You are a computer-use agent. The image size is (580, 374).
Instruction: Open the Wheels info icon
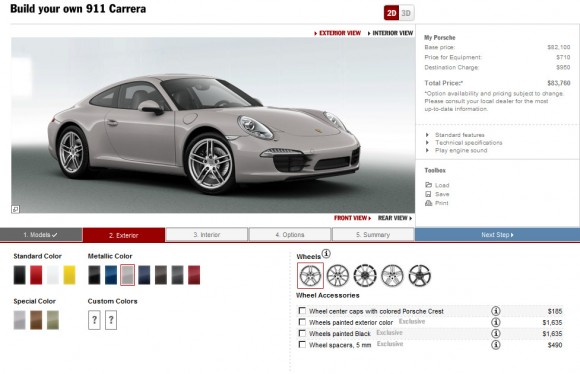[x=326, y=254]
